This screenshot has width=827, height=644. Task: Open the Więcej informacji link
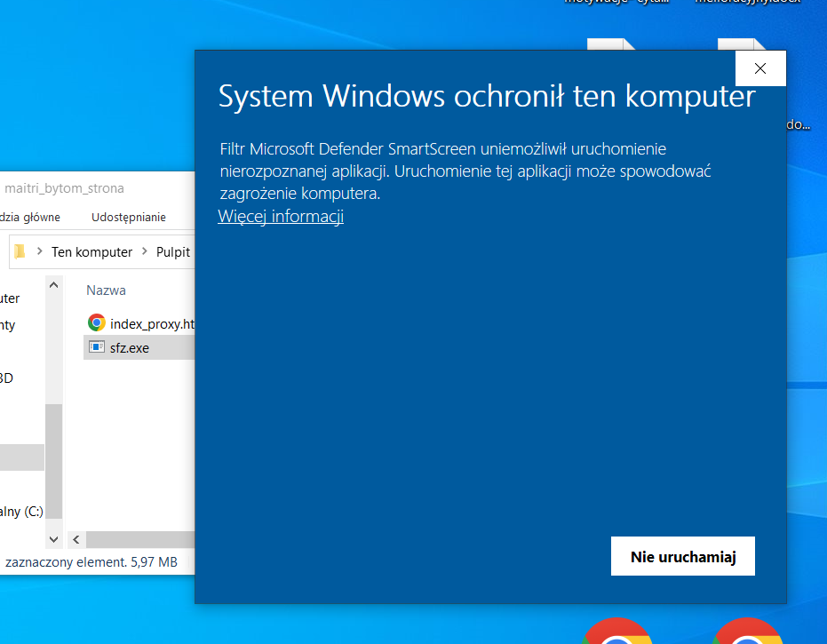coord(281,216)
